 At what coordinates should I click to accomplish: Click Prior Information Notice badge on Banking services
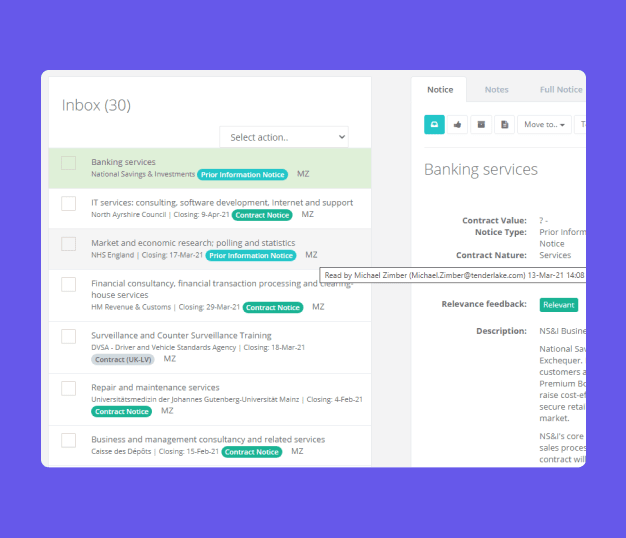pos(243,175)
